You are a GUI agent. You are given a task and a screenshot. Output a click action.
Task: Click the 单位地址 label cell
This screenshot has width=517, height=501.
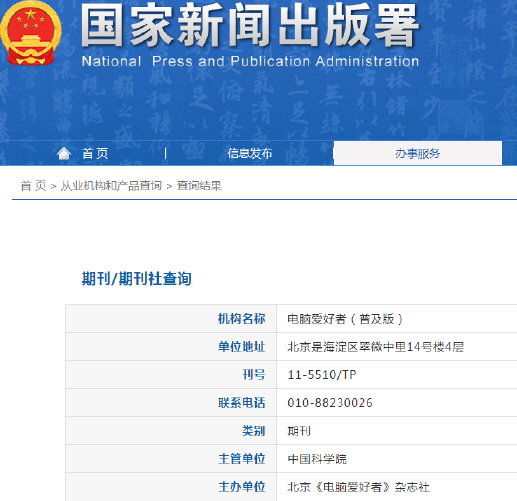[171, 347]
